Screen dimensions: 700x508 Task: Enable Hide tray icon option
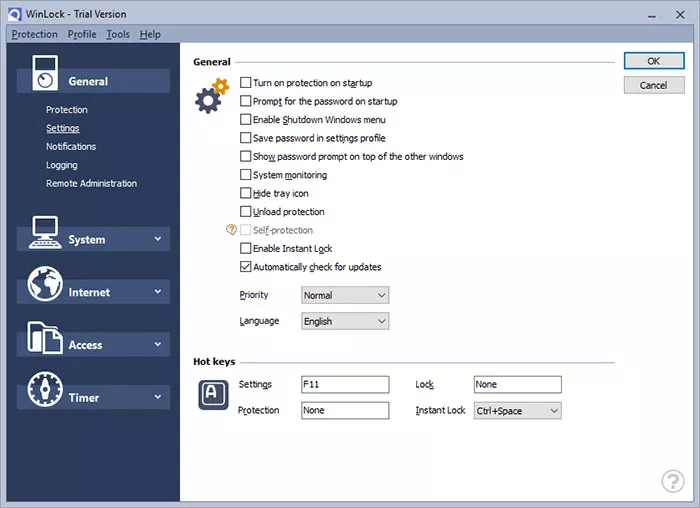point(246,193)
